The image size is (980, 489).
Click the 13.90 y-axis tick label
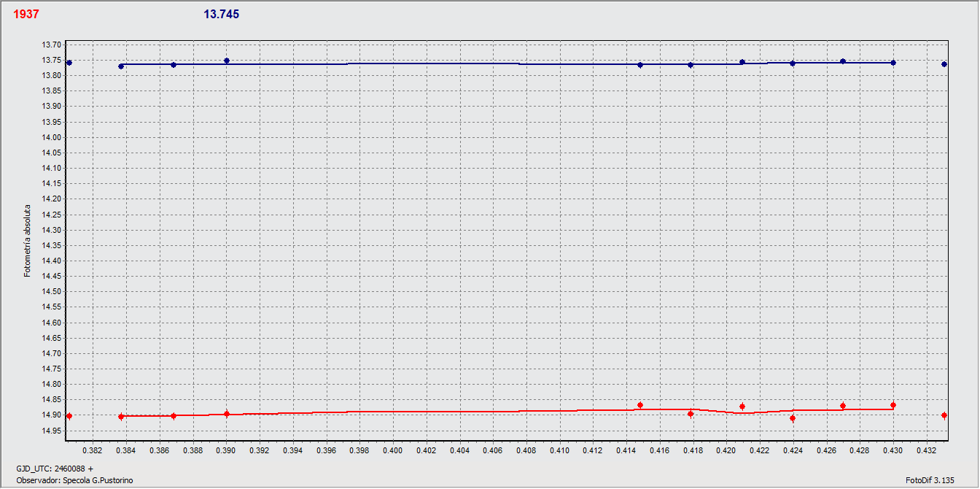[x=50, y=107]
